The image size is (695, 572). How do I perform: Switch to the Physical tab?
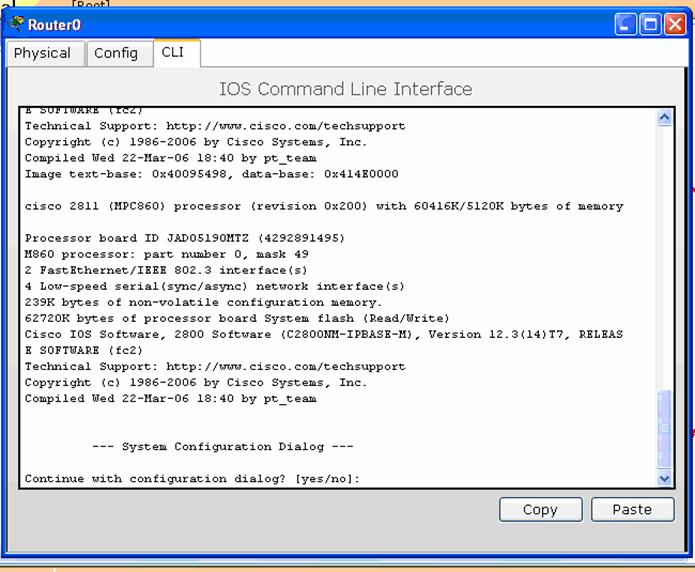[43, 53]
